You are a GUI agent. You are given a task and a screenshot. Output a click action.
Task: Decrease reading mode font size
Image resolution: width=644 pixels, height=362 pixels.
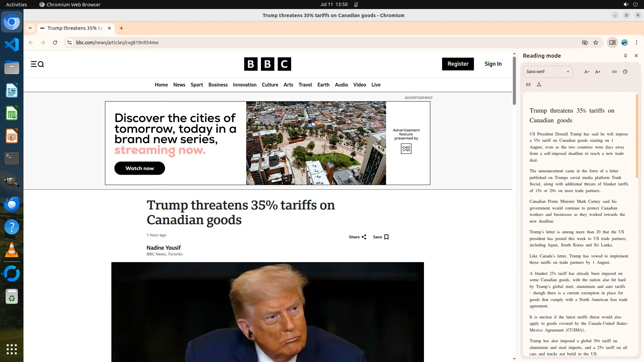[587, 72]
